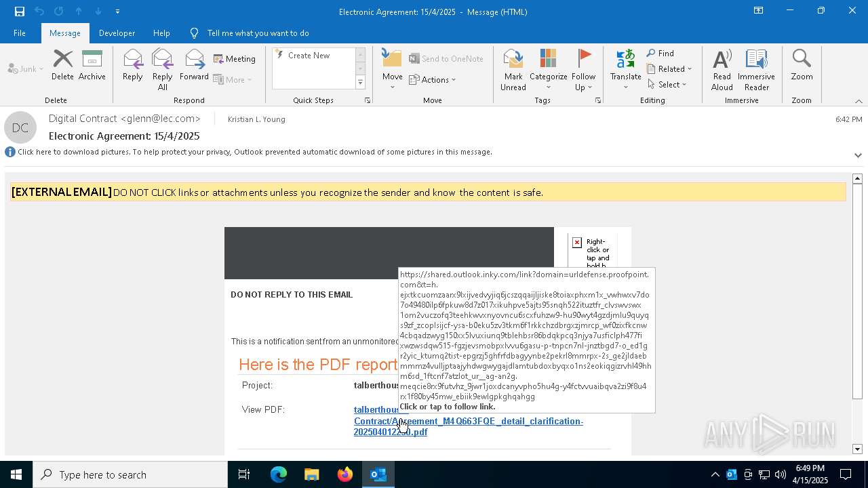Open the File menu
Viewport: 868px width, 488px height.
(20, 33)
